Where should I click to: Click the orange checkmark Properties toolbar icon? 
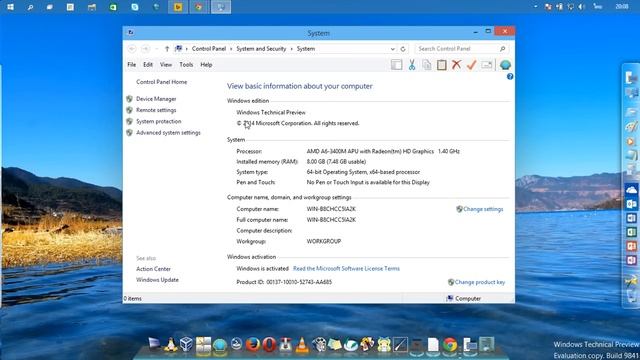(471, 65)
